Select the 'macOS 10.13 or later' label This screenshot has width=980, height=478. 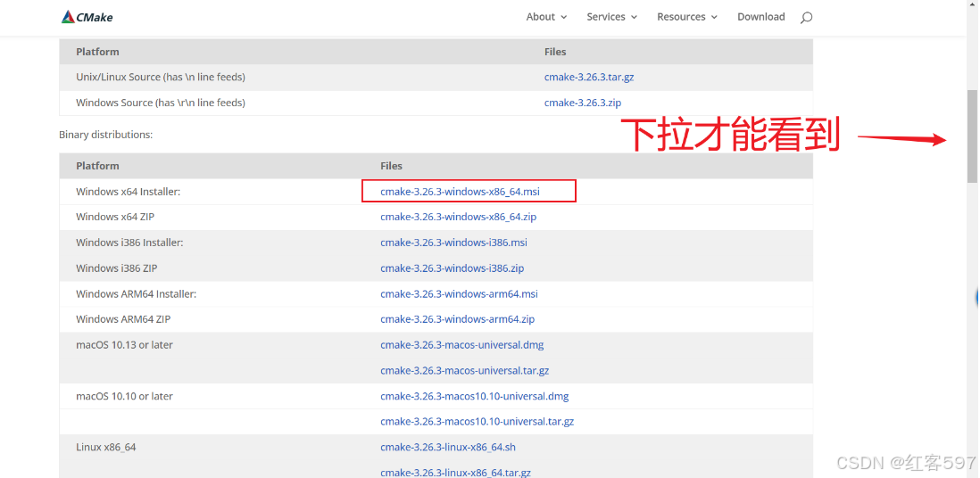[x=124, y=345]
